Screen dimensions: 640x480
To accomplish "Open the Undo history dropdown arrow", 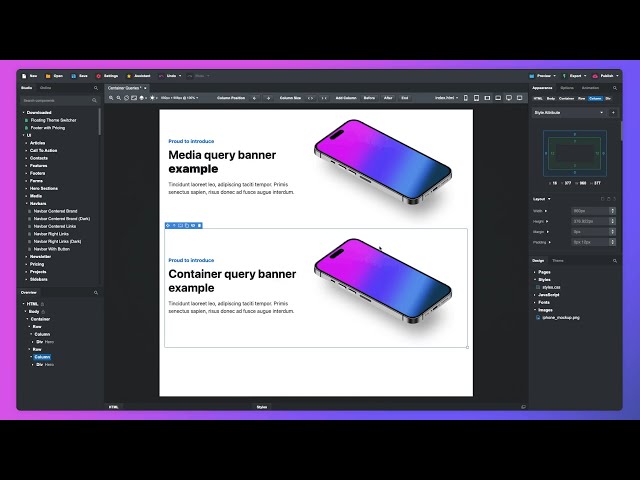I will [180, 76].
